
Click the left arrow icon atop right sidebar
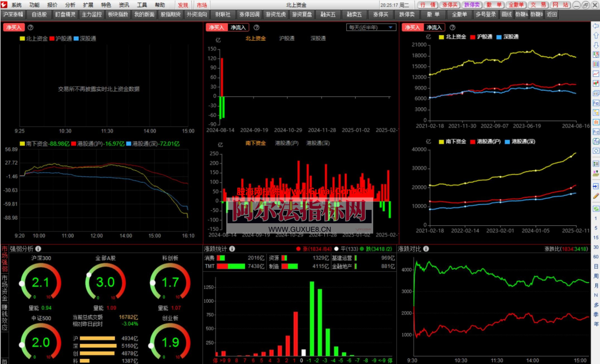click(596, 26)
